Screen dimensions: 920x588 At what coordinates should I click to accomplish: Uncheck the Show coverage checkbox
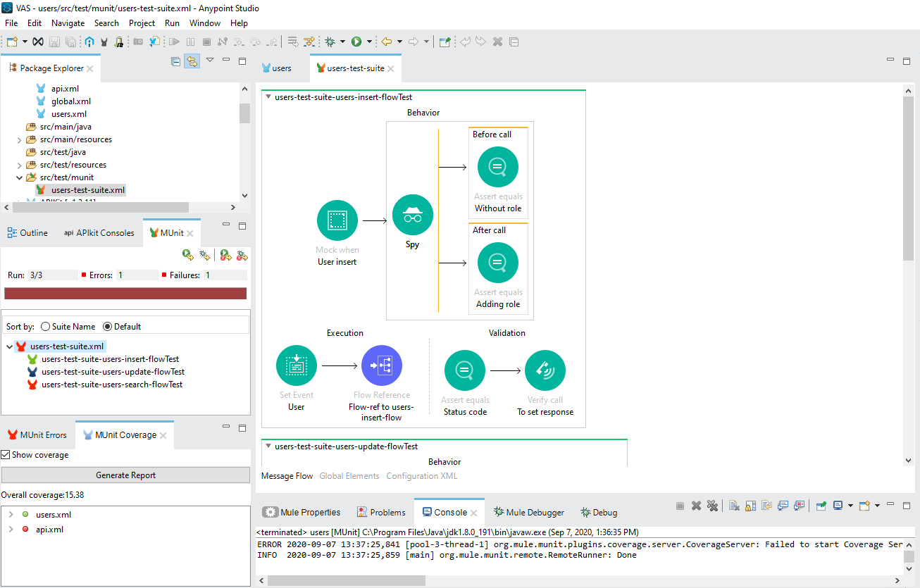click(x=6, y=455)
